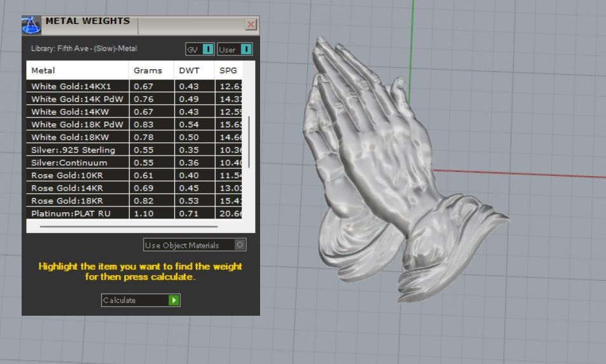
Task: Select the Platinum:PLAT RU row
Action: [x=134, y=213]
